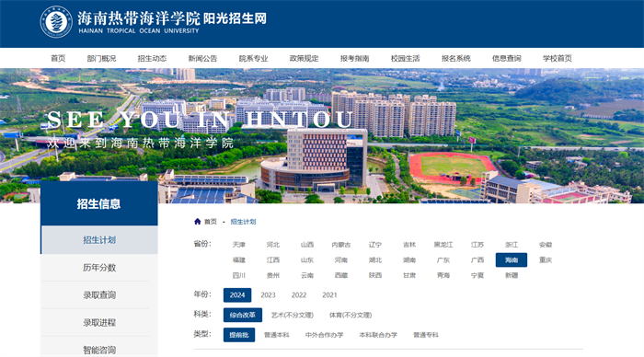Open the 招生动态 menu item
Screen dimensions: 644x357
point(152,58)
